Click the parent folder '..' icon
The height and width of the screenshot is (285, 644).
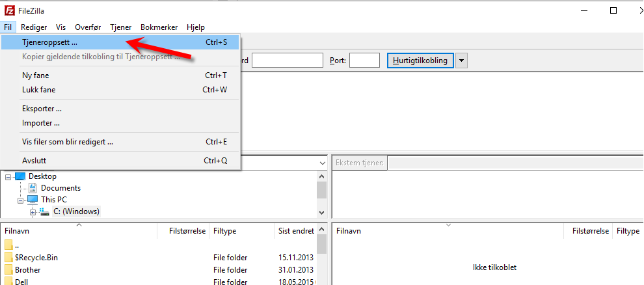pyautogui.click(x=8, y=245)
